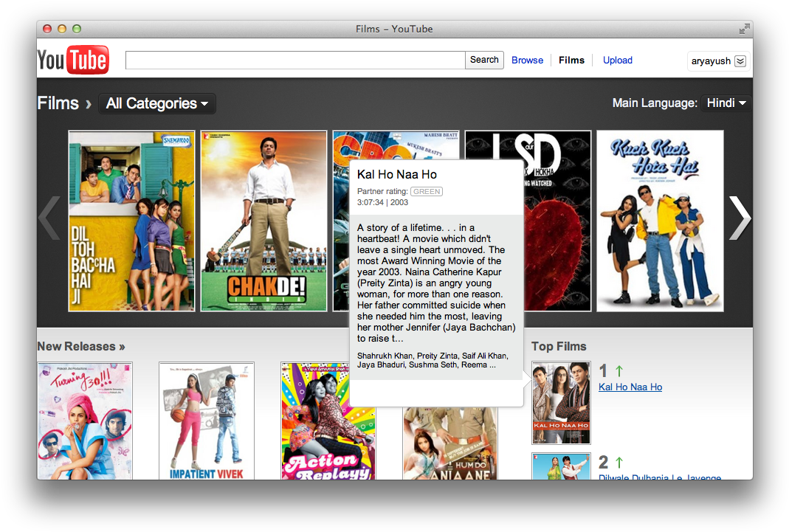Click the YouTube logo
The width and height of the screenshot is (789, 532).
click(x=73, y=60)
